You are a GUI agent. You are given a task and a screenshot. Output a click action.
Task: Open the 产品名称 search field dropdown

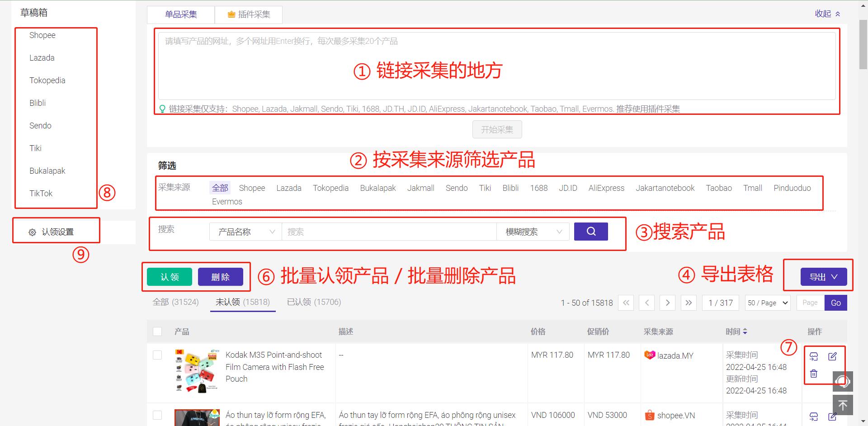coord(245,232)
